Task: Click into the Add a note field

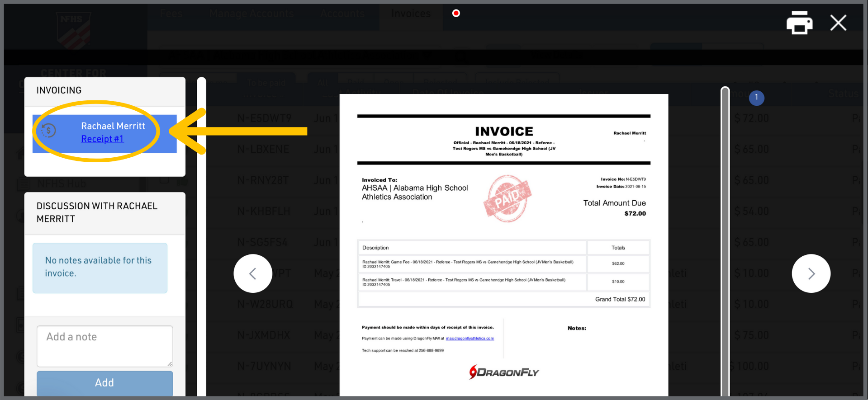Action: [104, 346]
